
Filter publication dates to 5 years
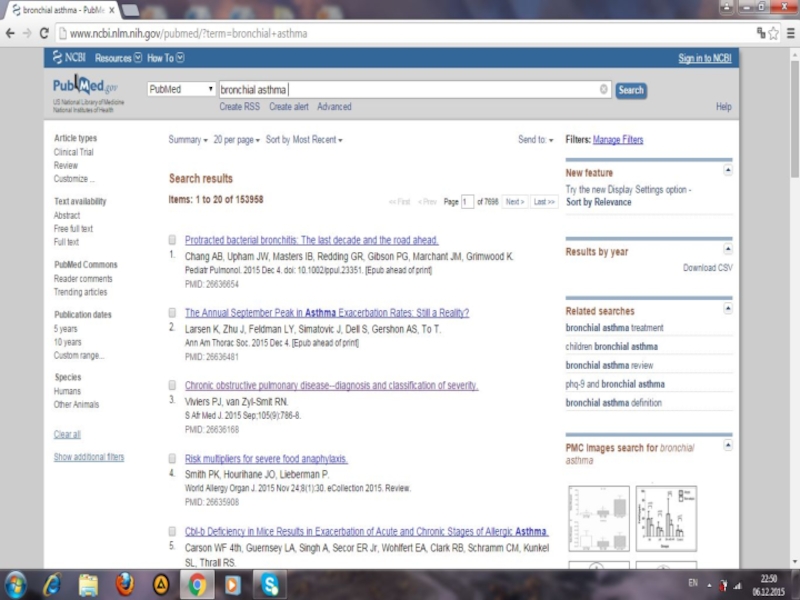[x=66, y=329]
